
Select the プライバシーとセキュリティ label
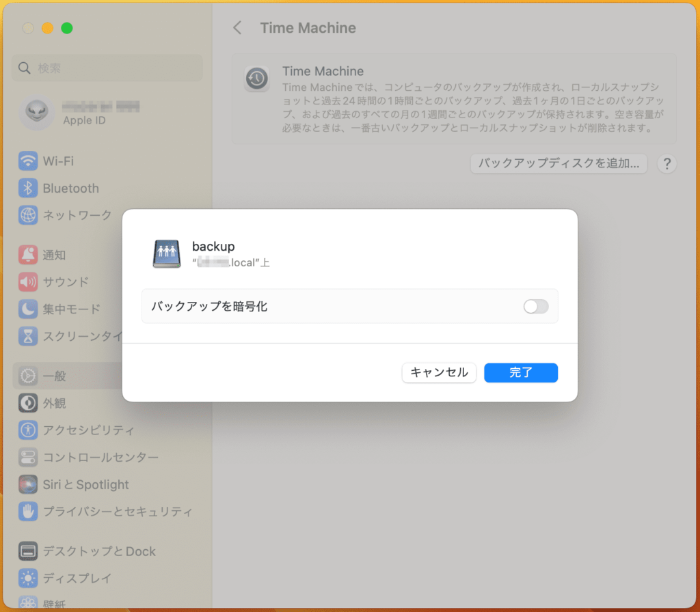click(118, 511)
